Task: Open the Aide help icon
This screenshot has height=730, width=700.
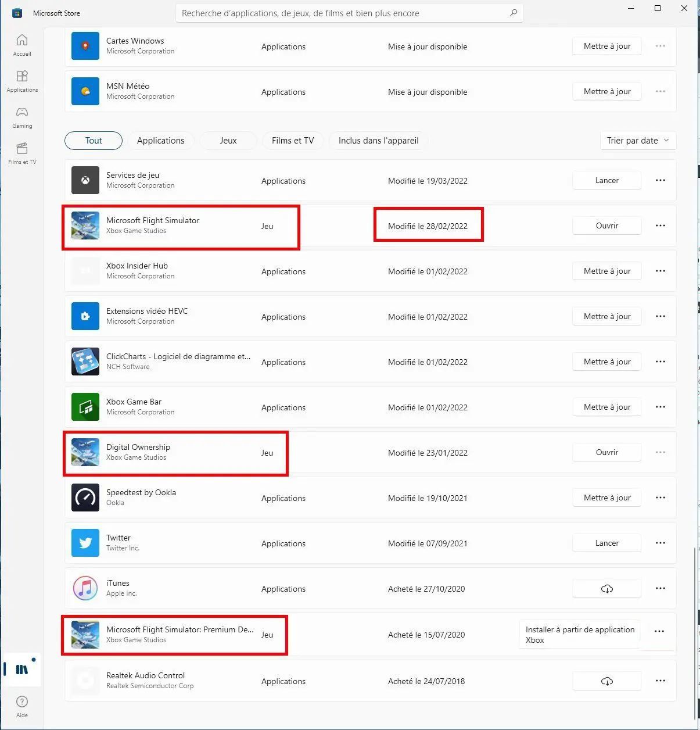Action: point(22,706)
